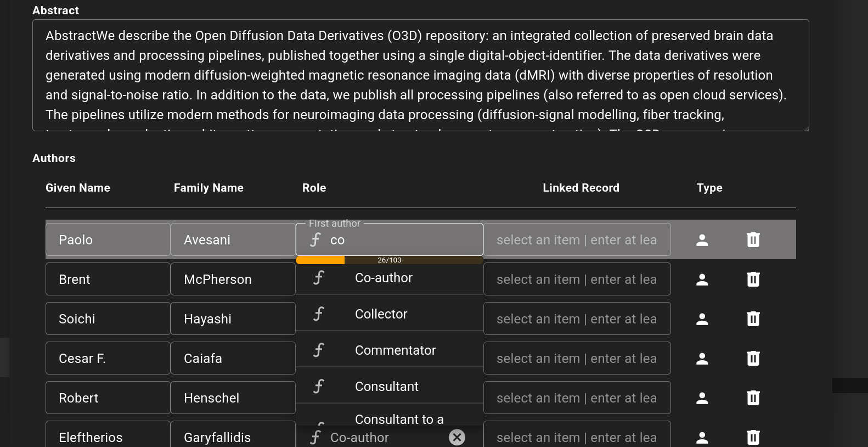
Task: Click the 'Family Name' column header
Action: [208, 188]
